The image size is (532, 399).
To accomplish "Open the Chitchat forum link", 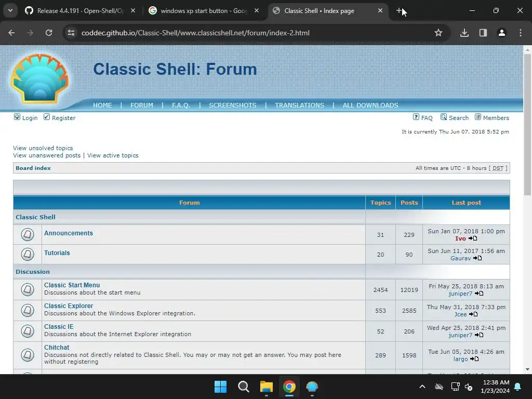I will click(57, 348).
